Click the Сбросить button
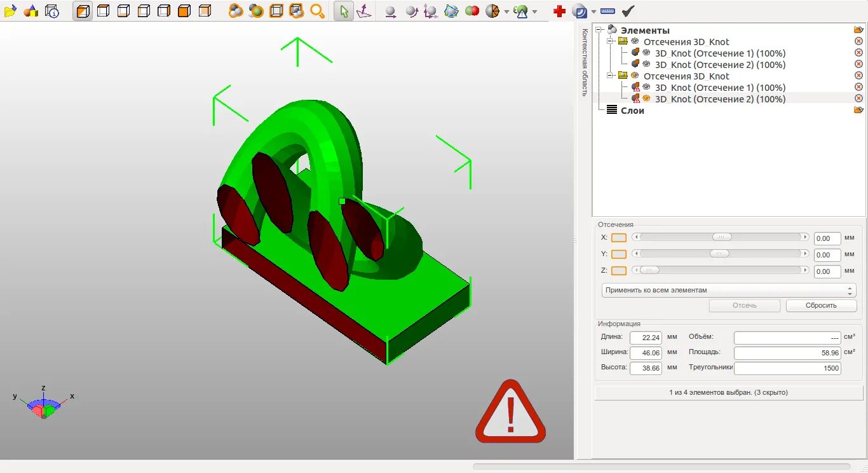 point(821,305)
